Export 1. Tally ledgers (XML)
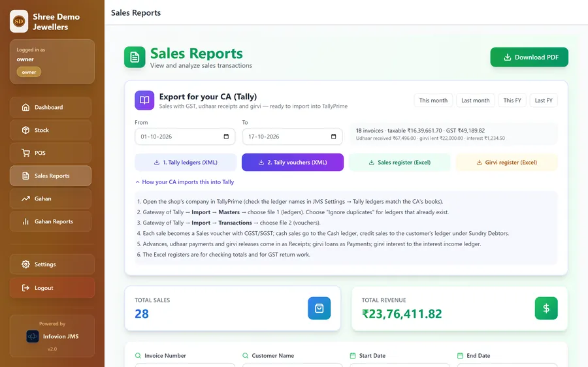 [x=186, y=163]
